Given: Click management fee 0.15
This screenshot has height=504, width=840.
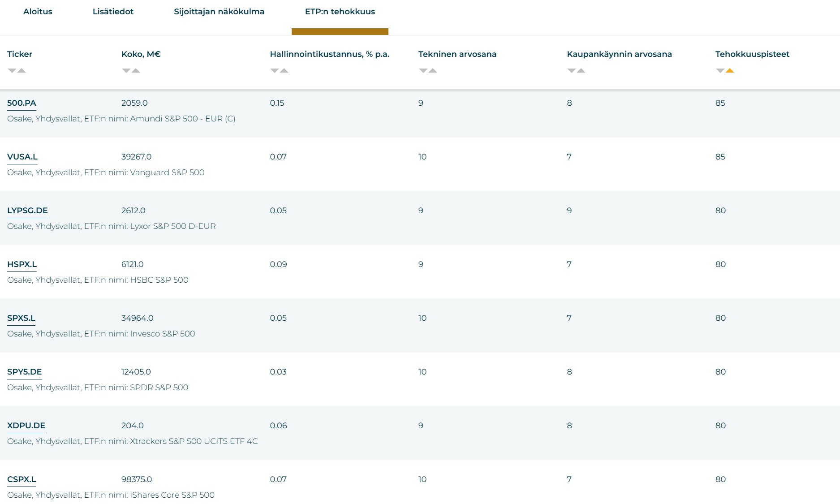Looking at the screenshot, I should coord(277,103).
